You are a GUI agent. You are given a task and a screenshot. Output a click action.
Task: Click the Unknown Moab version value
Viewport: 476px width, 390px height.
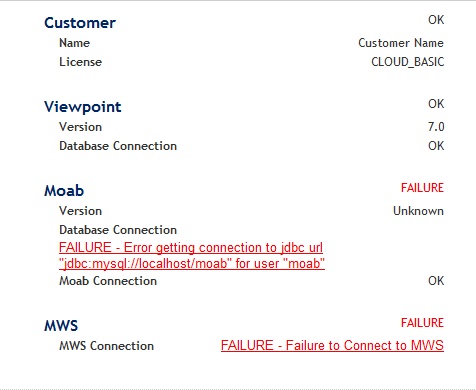pos(418,211)
